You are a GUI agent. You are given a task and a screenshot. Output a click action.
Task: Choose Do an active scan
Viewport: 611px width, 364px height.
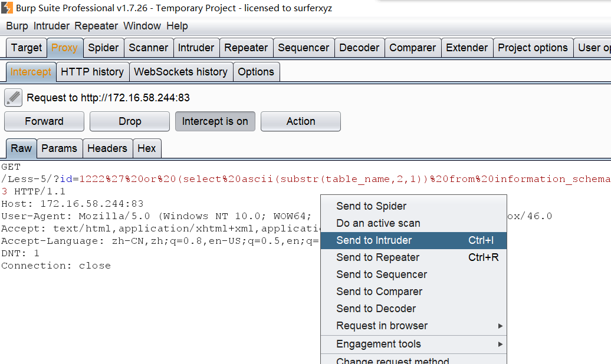413,223
